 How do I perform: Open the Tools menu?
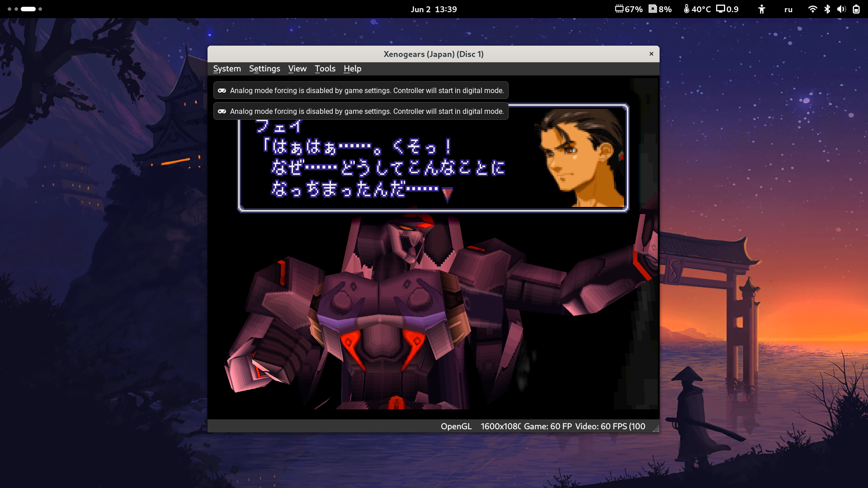coord(325,69)
